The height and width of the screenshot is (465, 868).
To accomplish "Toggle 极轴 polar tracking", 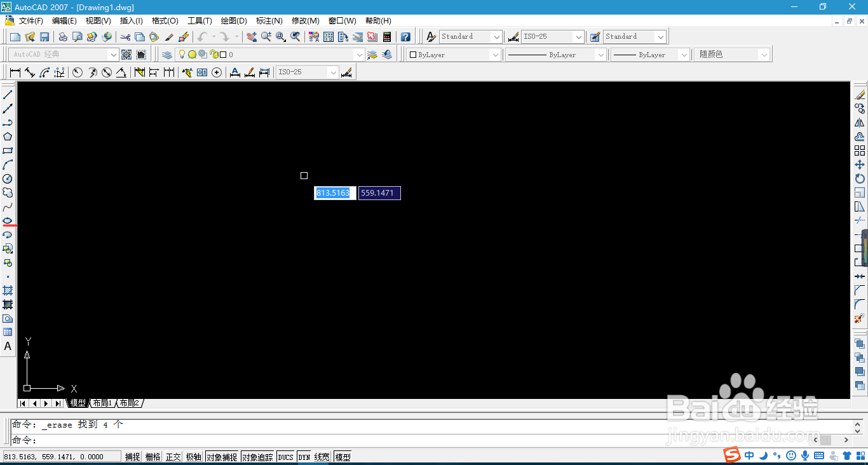I will point(193,457).
